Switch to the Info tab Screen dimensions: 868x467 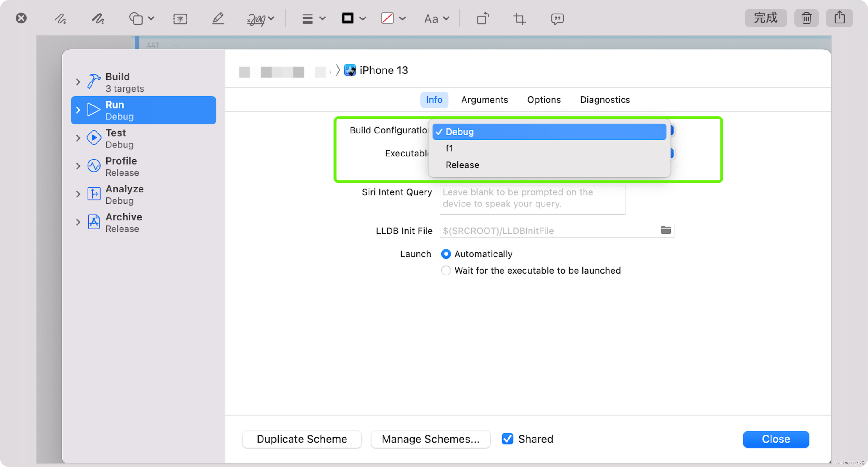tap(434, 100)
